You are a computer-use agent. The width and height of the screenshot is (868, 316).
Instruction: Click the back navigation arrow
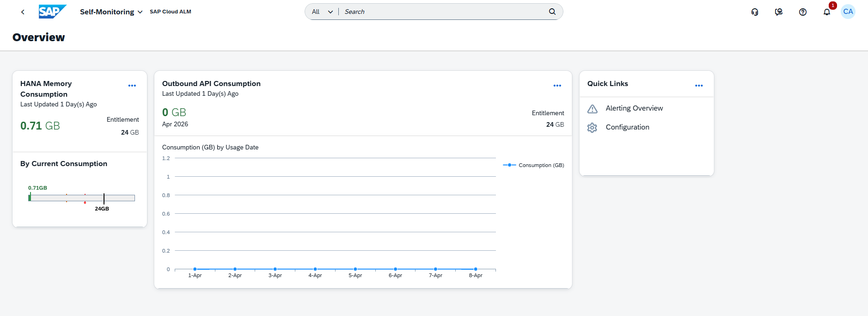coord(23,12)
